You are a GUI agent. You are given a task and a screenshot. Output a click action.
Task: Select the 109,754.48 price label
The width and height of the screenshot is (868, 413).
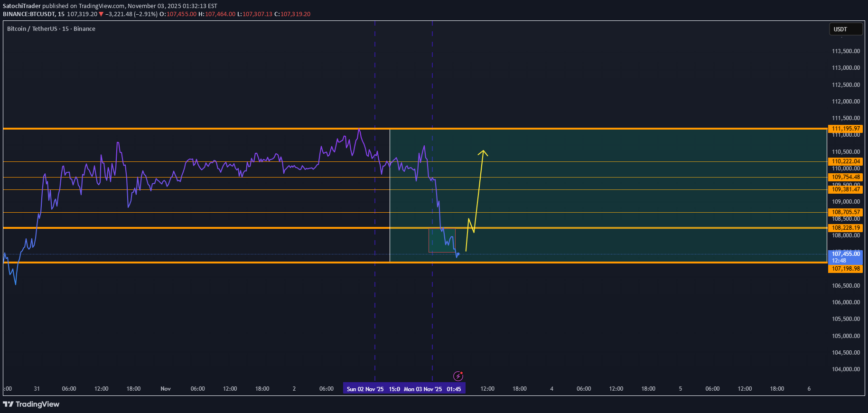845,177
